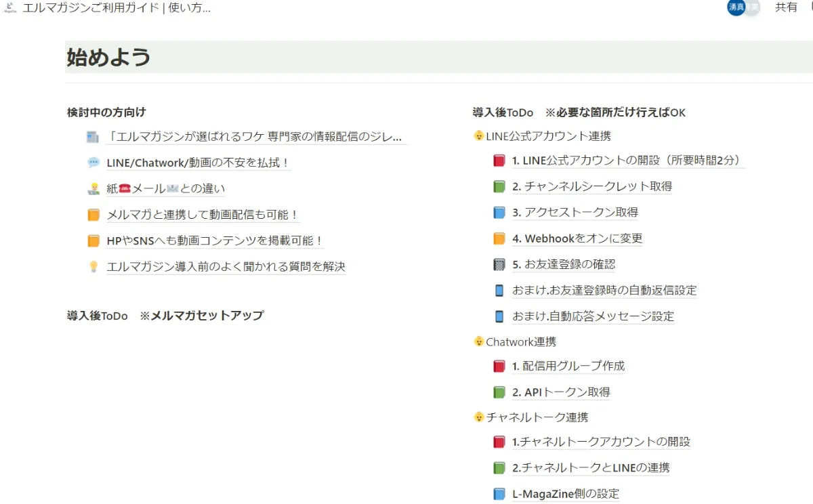
Task: Click the 検討中の方向け section heading
Action: pyautogui.click(x=106, y=112)
